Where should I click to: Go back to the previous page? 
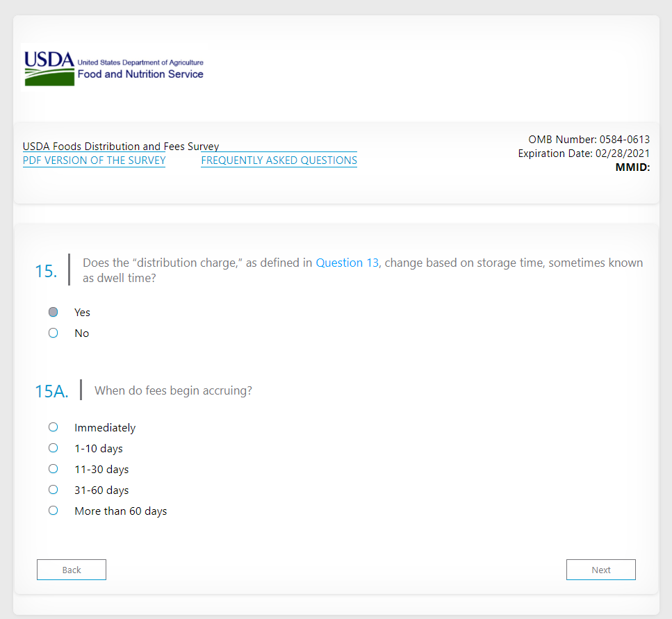click(72, 570)
